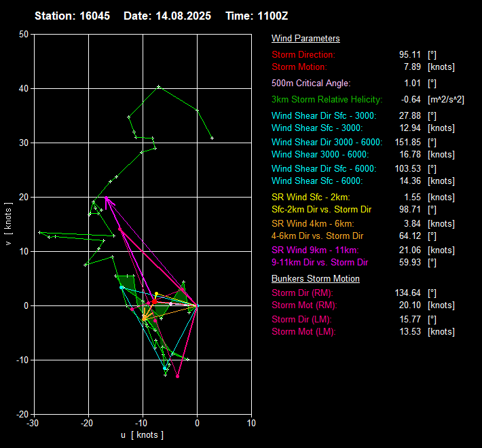The image size is (482, 448).
Task: Click the value 98.71
Action: point(410,210)
